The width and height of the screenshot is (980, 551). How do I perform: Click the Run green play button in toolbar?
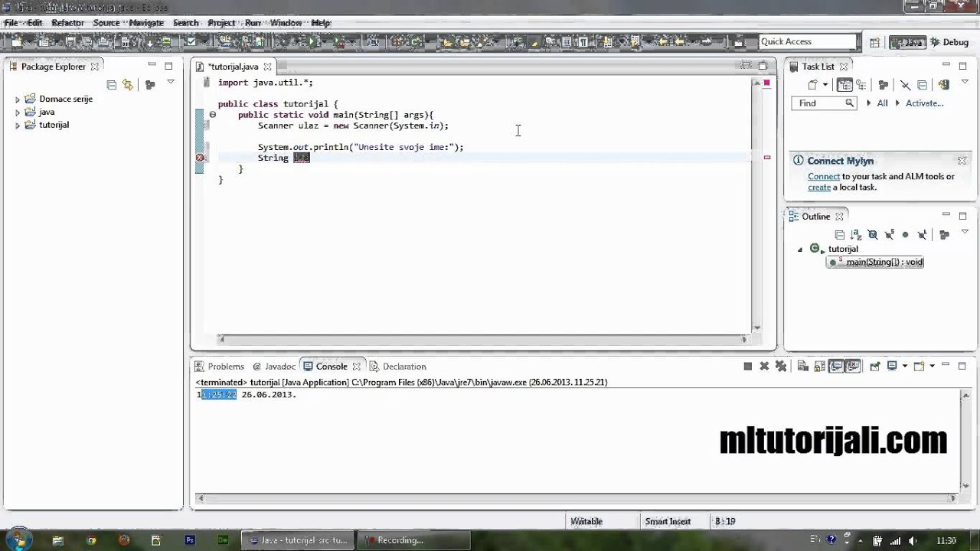point(312,41)
